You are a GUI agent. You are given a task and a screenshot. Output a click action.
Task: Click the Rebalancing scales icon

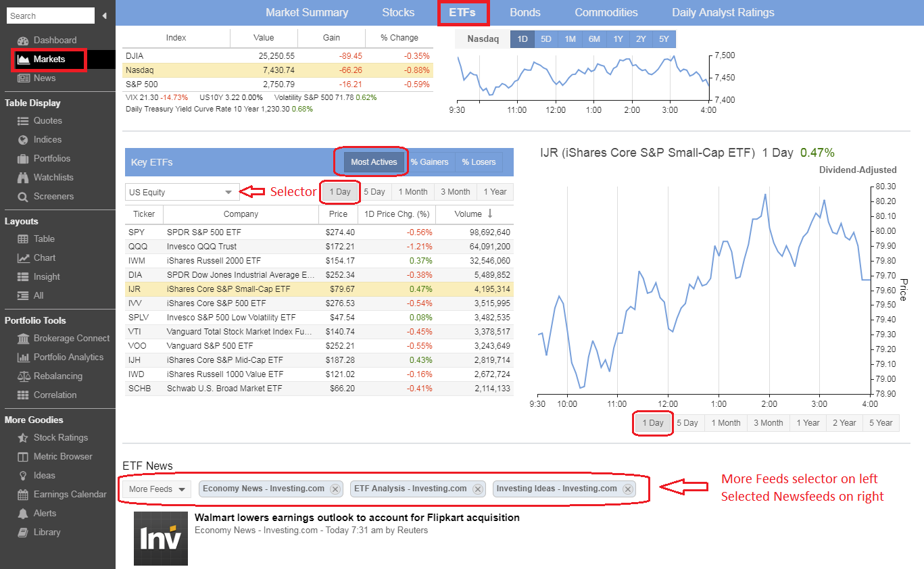point(23,376)
